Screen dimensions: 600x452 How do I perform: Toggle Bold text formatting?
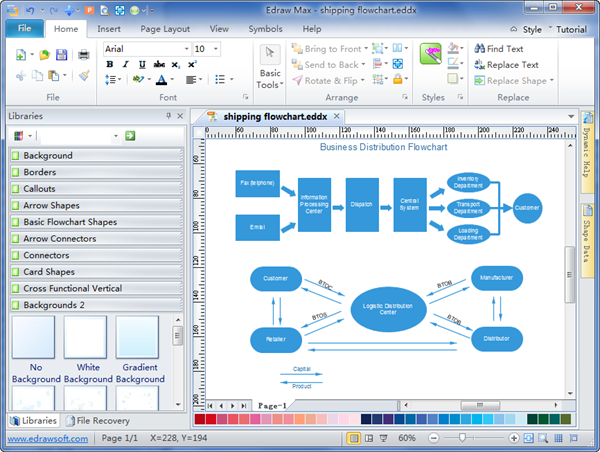[110, 64]
